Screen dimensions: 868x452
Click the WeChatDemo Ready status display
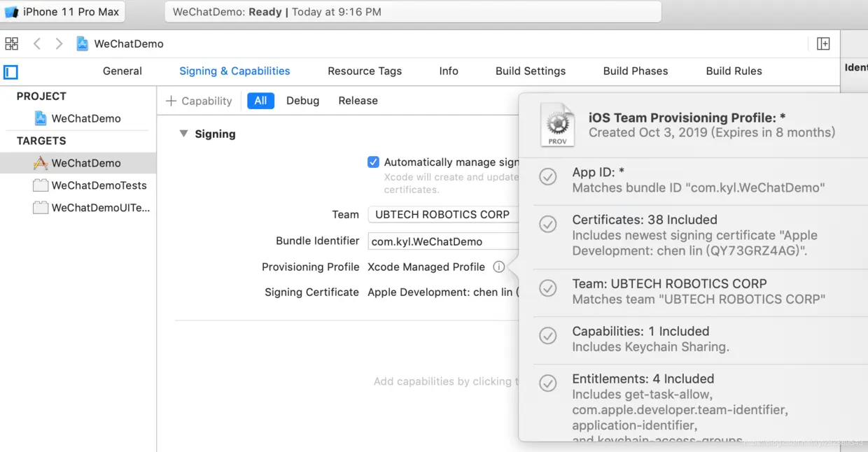(x=413, y=12)
